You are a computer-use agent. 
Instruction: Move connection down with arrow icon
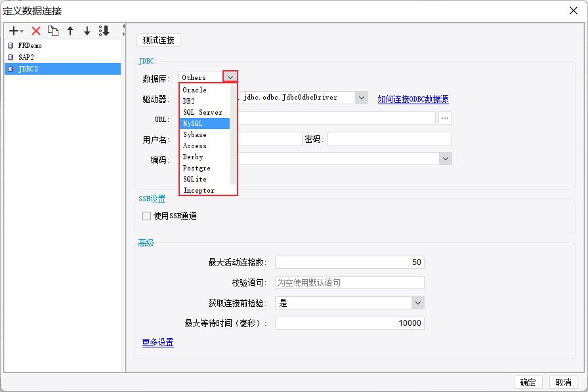tap(87, 31)
